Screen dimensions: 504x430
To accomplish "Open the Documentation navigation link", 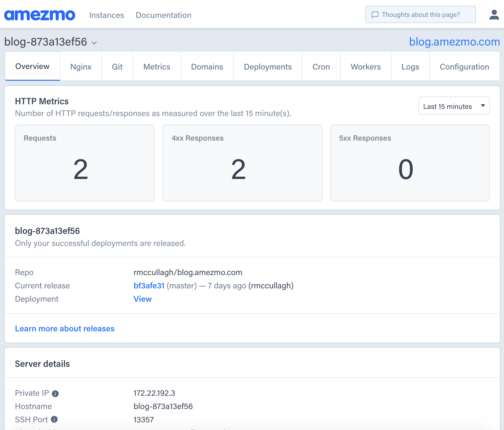I will [163, 15].
